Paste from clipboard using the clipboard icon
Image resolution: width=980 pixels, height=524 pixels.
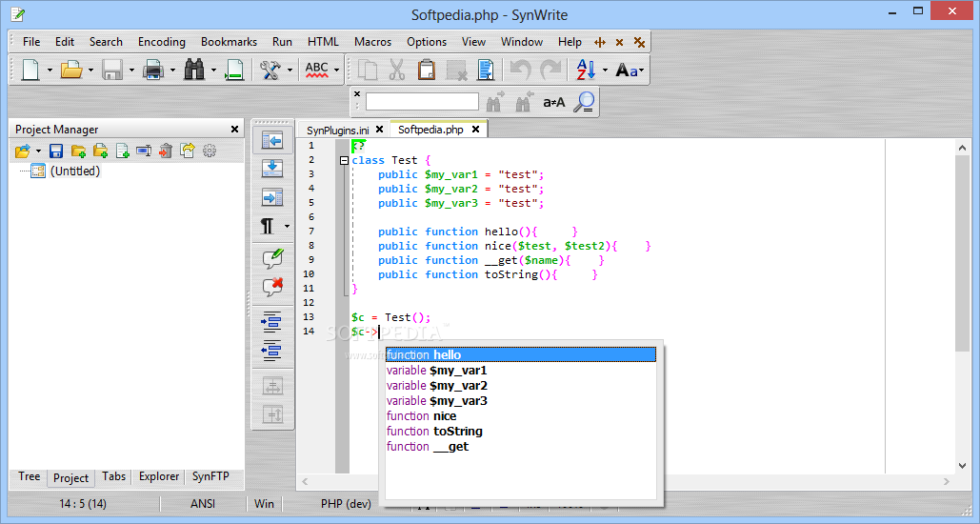pos(427,70)
